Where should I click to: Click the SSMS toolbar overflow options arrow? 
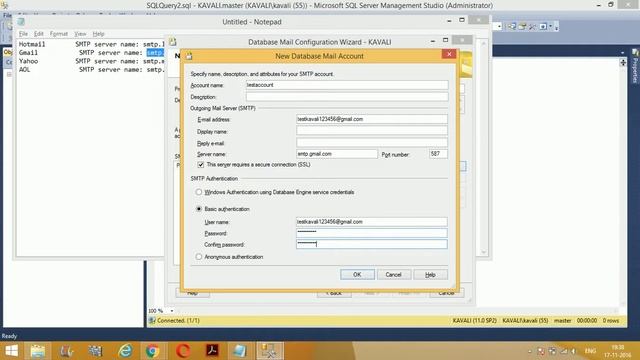pos(557,27)
